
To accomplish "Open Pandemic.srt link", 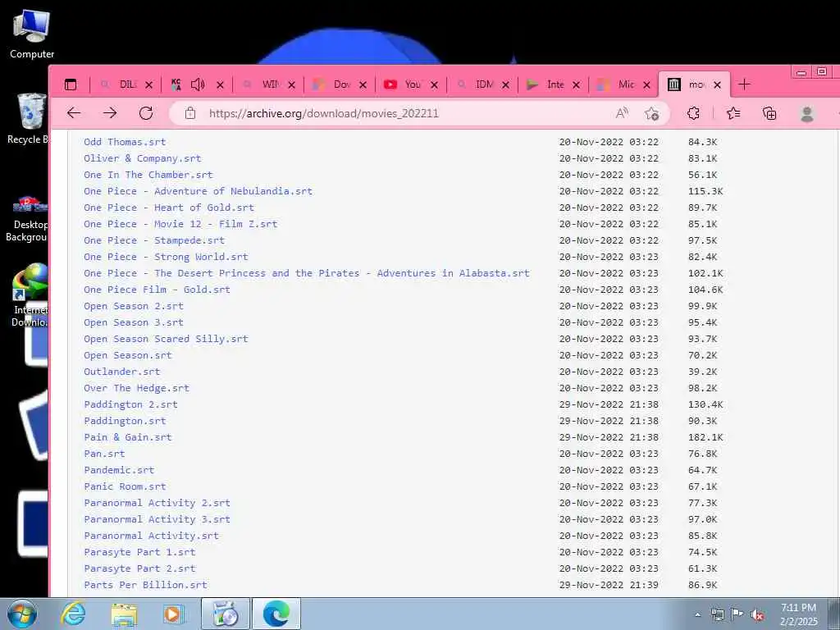I will tap(119, 470).
